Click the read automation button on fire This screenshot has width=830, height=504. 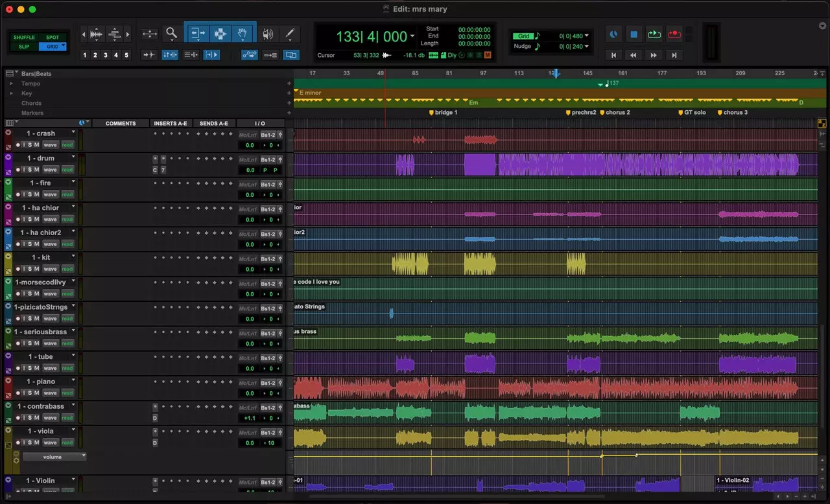click(67, 194)
